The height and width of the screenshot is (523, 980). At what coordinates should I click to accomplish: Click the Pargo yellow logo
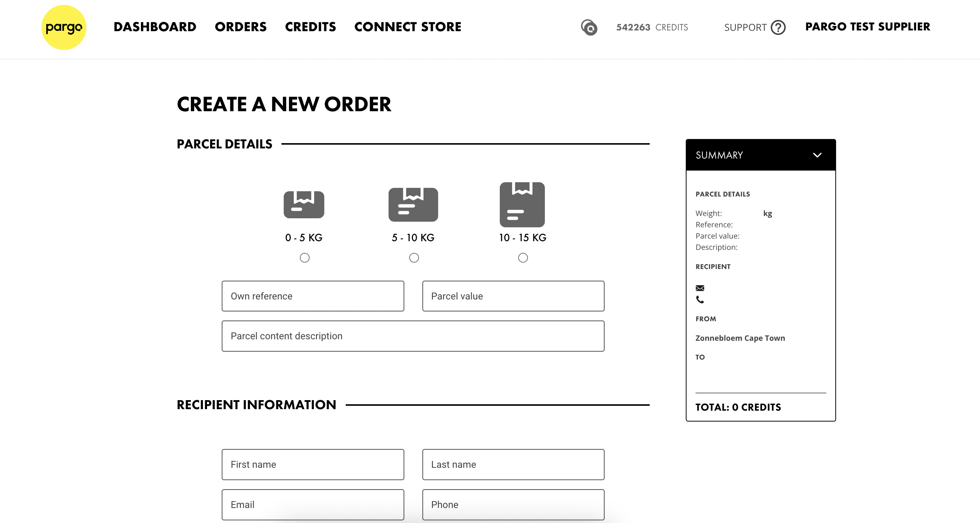[64, 27]
